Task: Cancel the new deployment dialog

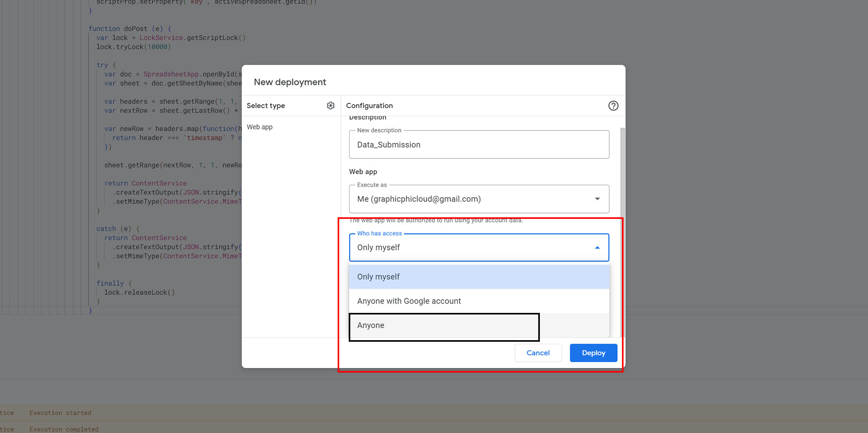Action: (538, 353)
